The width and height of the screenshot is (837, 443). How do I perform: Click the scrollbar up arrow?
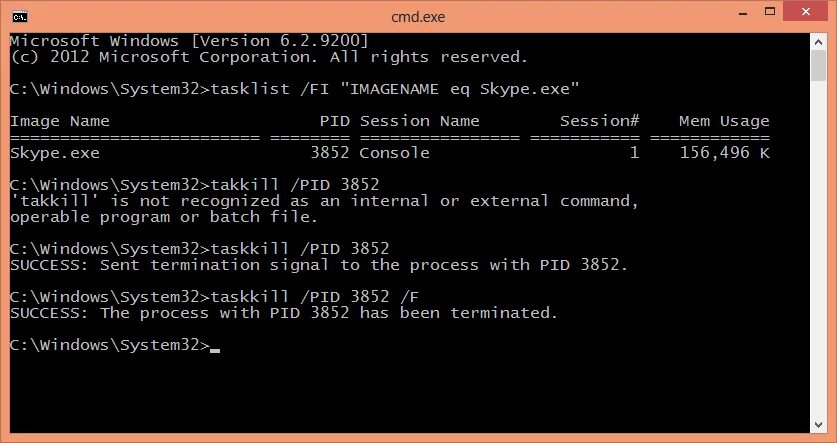tap(818, 42)
